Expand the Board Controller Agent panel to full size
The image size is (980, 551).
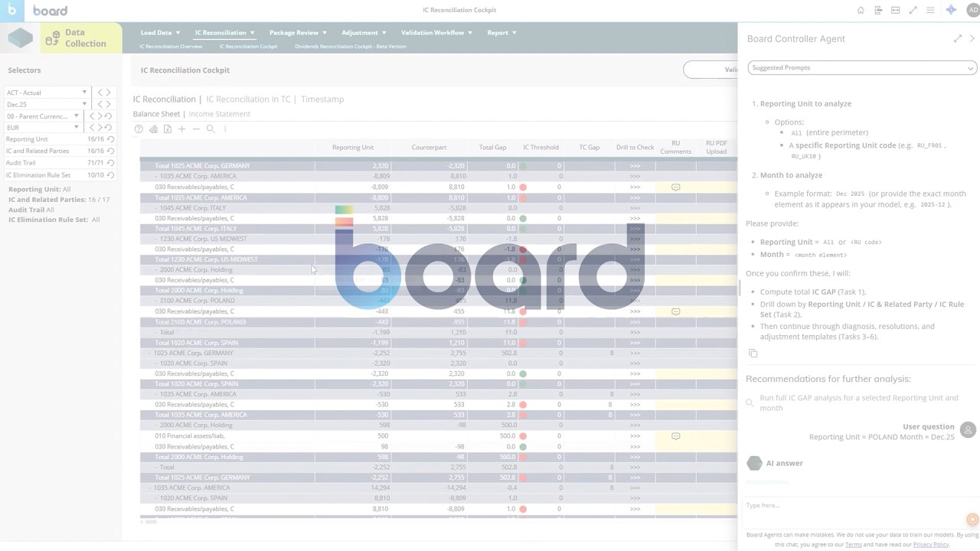(x=958, y=38)
